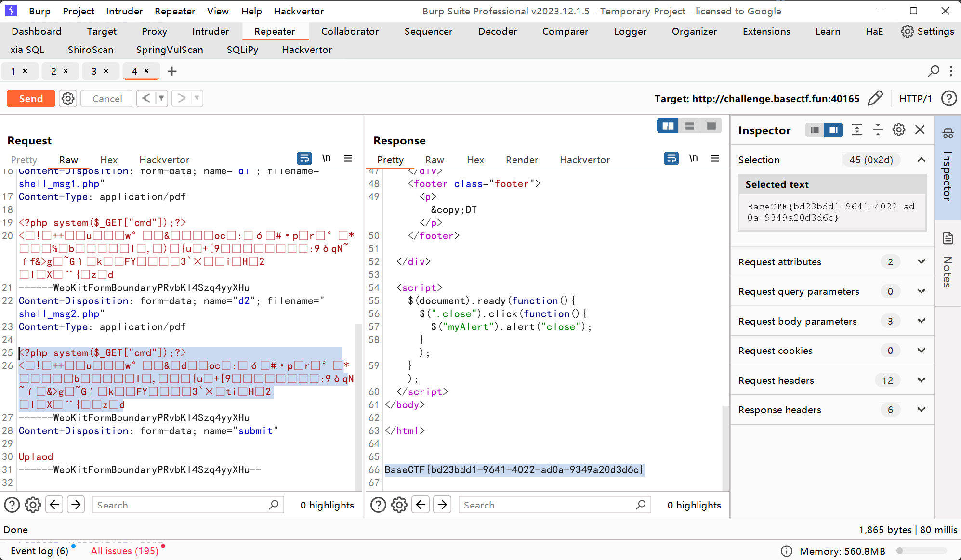Open the forward history dropdown arrow
This screenshot has height=560, width=961.
pyautogui.click(x=197, y=98)
